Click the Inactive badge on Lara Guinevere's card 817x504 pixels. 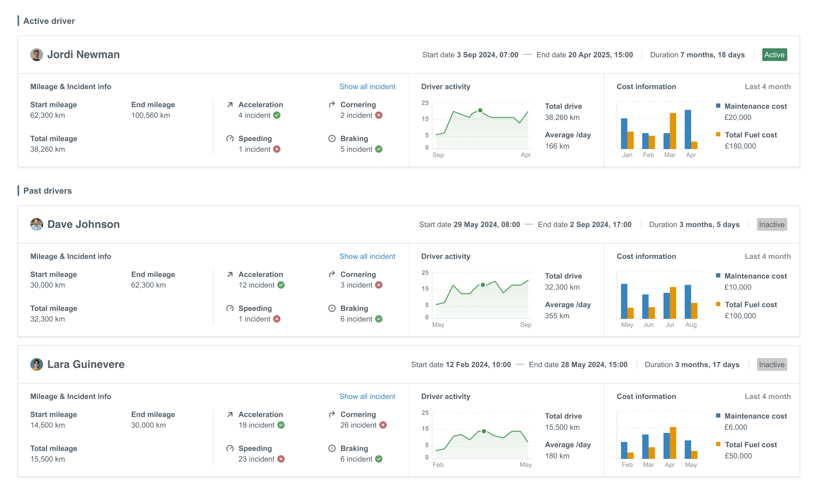[x=772, y=364]
